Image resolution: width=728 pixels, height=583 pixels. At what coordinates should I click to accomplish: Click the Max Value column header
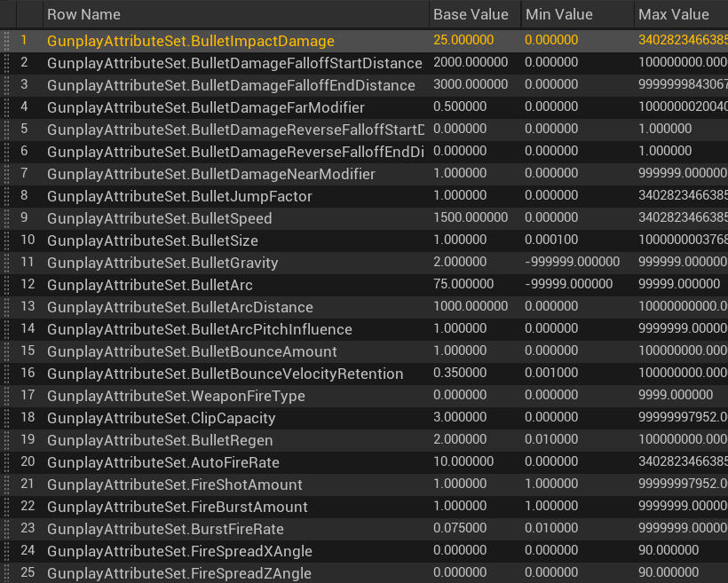(x=674, y=14)
